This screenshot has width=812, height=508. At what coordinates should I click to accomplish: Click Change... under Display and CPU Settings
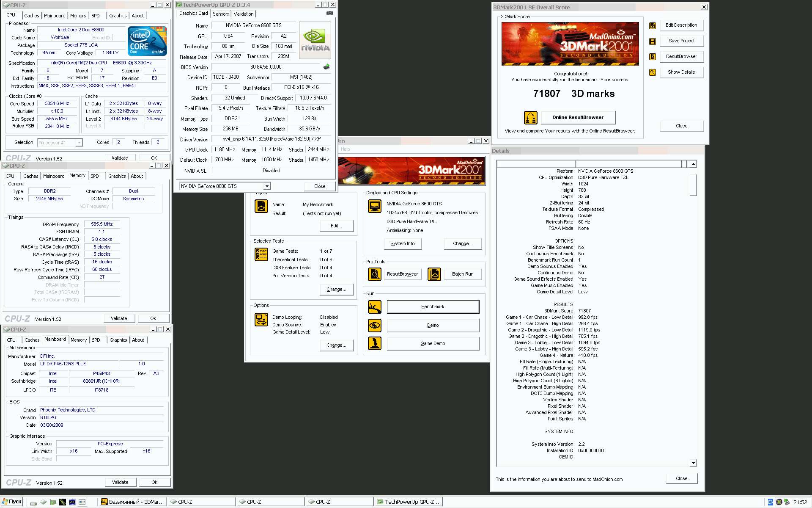(463, 244)
